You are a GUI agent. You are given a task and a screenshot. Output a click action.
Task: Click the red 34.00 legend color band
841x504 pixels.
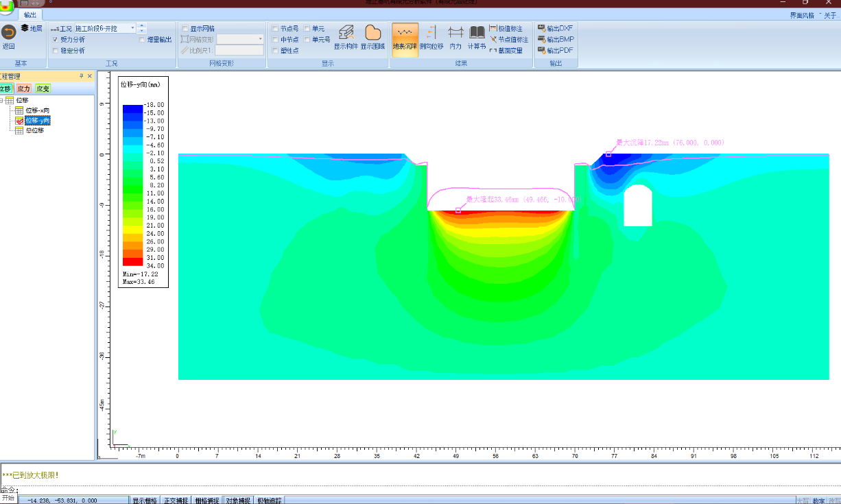coord(132,262)
